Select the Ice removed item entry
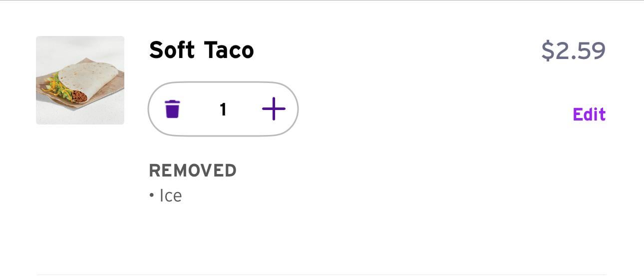This screenshot has height=277, width=644. pyautogui.click(x=170, y=195)
